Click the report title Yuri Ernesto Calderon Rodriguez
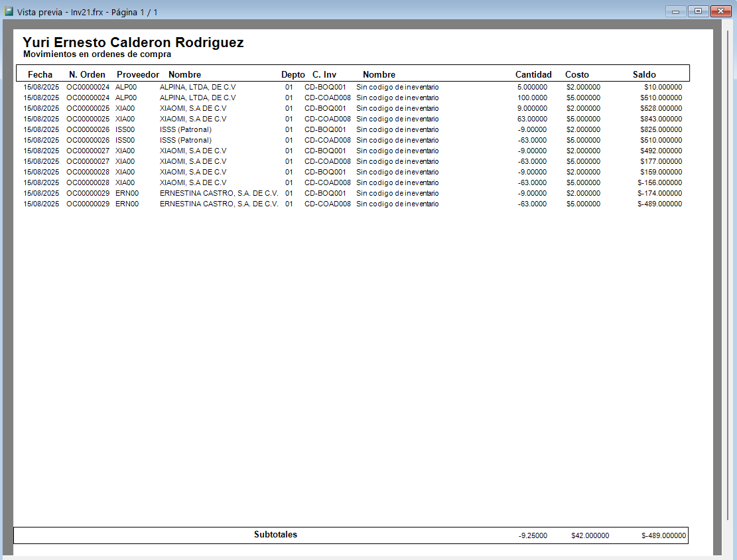The width and height of the screenshot is (737, 560). [133, 42]
